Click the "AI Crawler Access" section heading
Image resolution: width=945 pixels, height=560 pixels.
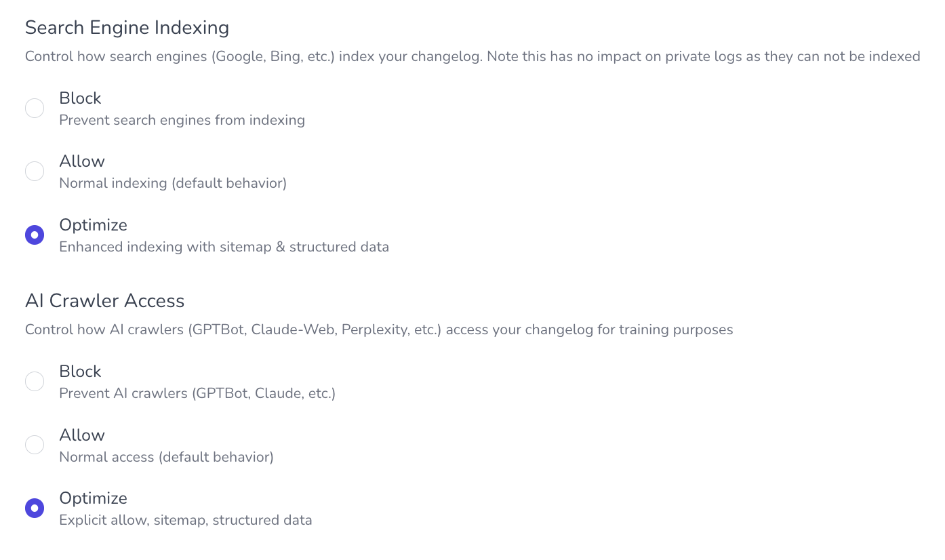coord(104,301)
